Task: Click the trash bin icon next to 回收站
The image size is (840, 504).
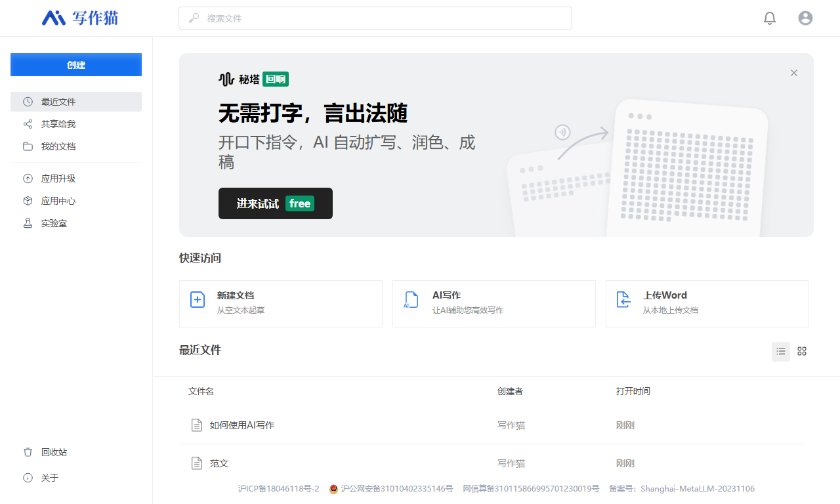Action: pos(28,452)
